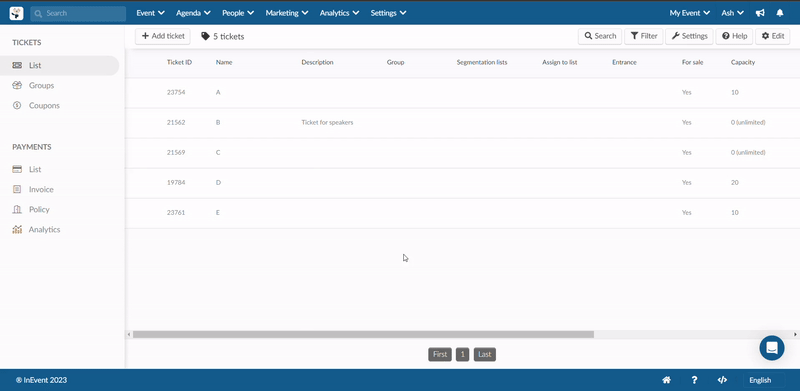Click the Invoice document icon
This screenshot has width=800, height=391.
(17, 189)
